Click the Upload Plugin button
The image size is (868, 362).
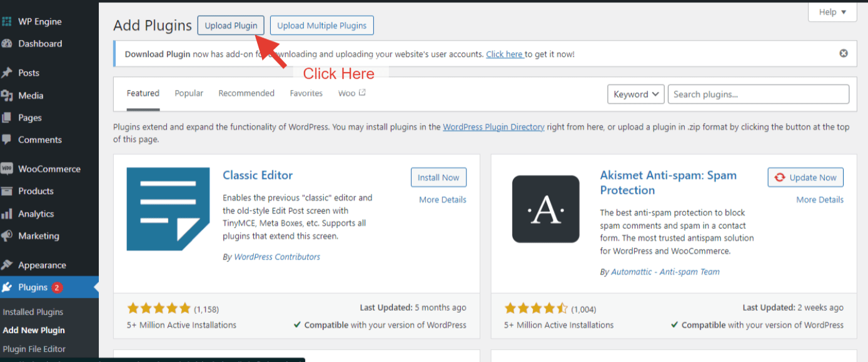pos(231,26)
